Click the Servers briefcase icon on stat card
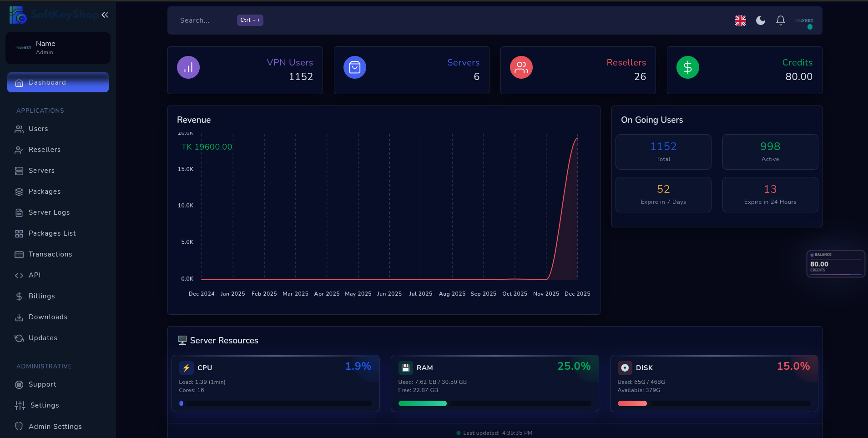 (354, 67)
